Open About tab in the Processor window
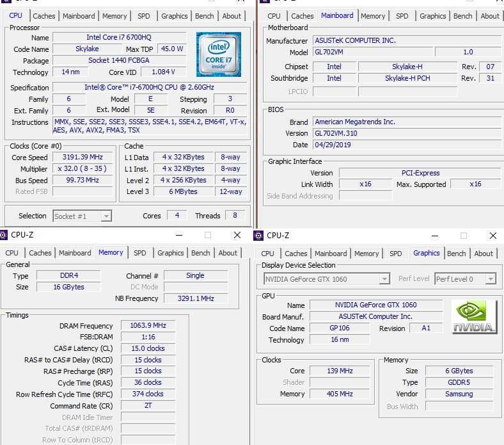 [x=232, y=16]
